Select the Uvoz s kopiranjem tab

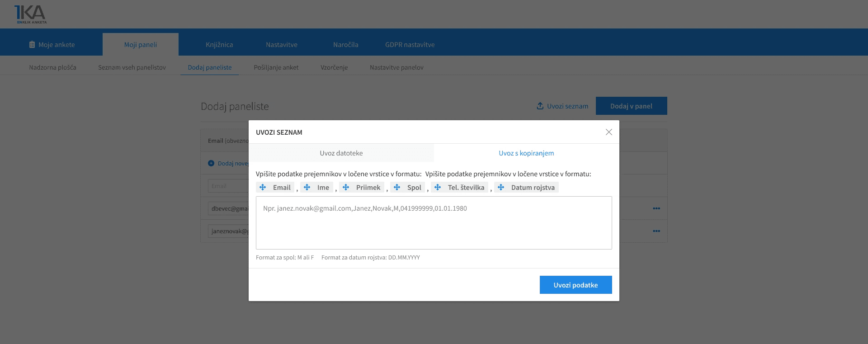(526, 153)
